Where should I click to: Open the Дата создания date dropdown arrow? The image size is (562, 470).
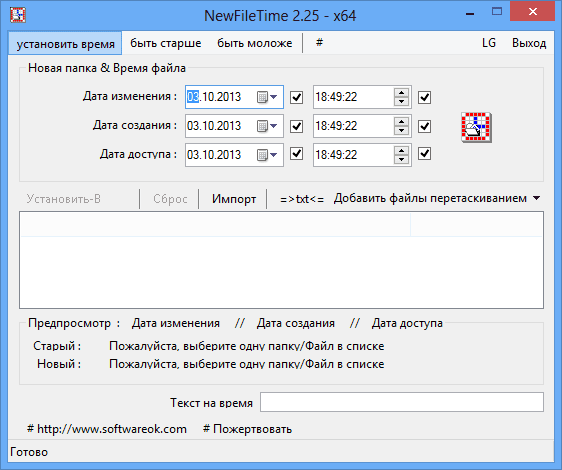(x=274, y=126)
